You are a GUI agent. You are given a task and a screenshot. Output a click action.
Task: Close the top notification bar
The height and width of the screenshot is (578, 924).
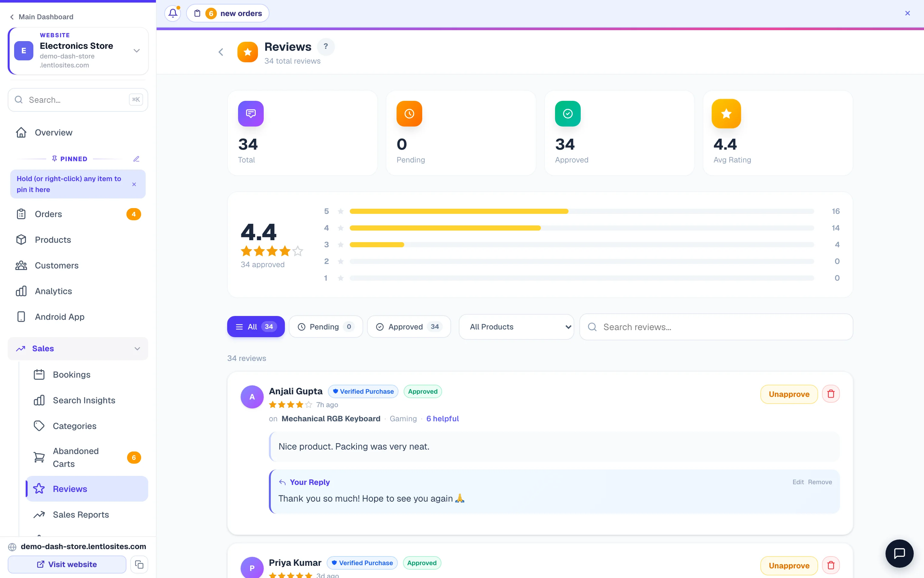pyautogui.click(x=908, y=13)
